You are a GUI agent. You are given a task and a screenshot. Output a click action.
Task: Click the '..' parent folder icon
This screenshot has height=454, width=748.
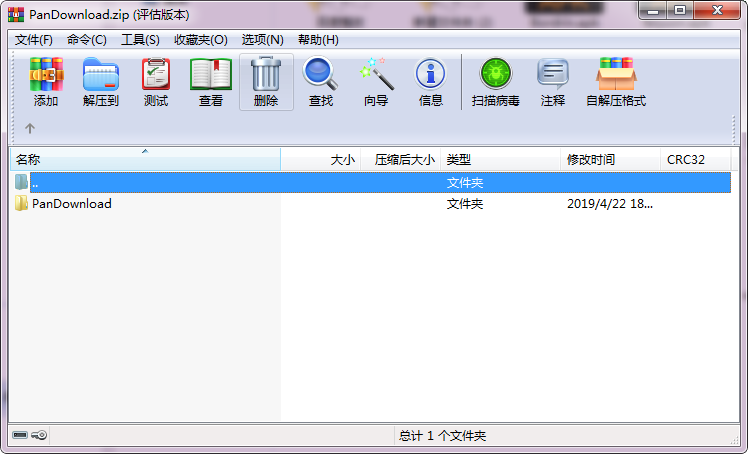tap(21, 182)
